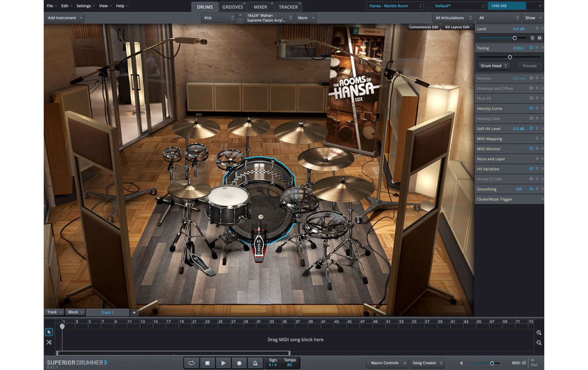The image size is (588, 370).
Task: Open the MIDI Mapping menu icon
Action: (537, 139)
